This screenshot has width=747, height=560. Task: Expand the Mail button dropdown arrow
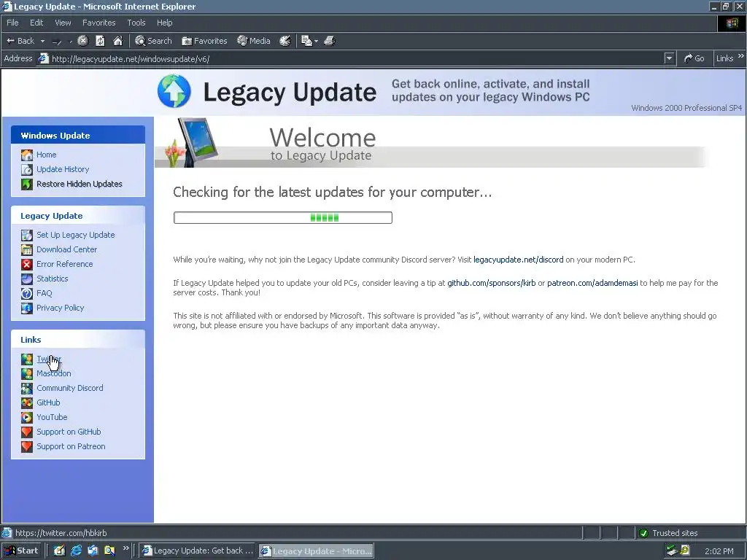coord(317,42)
